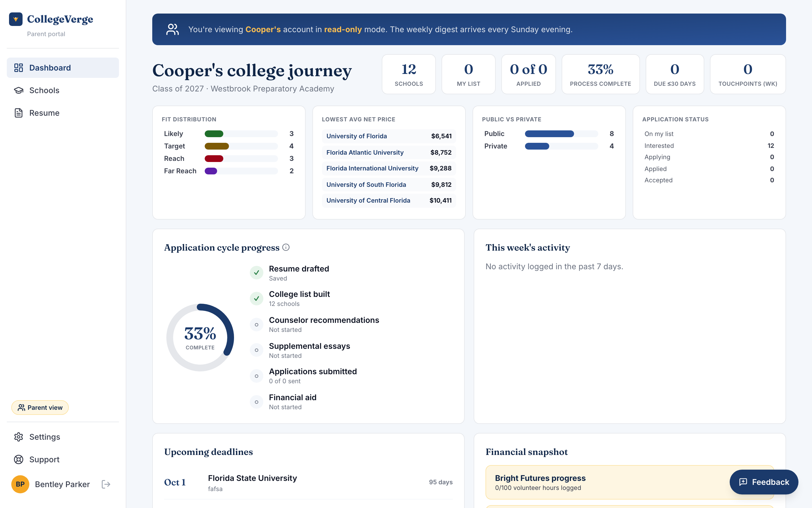Viewport: 812px width, 508px height.
Task: Click the "Applying" status row
Action: (x=709, y=157)
